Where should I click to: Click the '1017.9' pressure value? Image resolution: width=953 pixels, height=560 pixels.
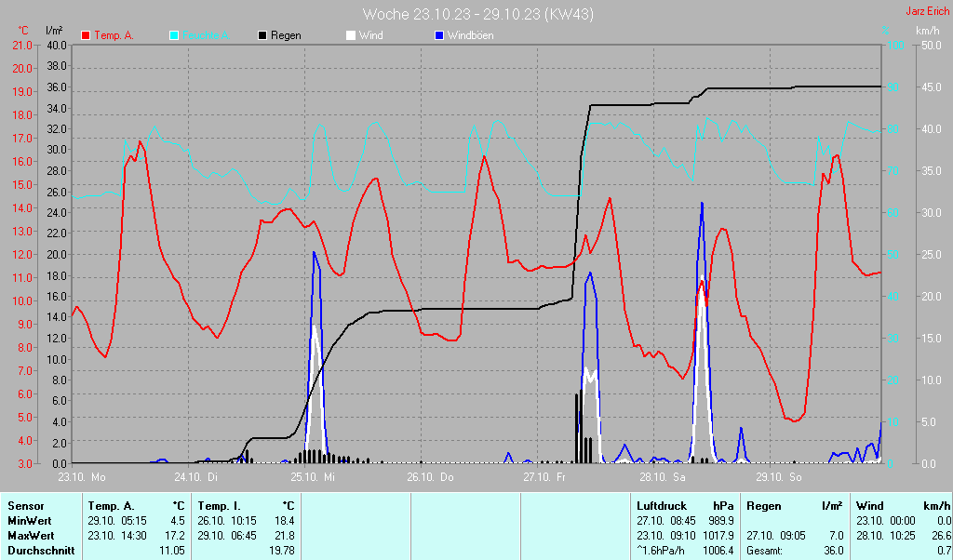click(x=718, y=537)
